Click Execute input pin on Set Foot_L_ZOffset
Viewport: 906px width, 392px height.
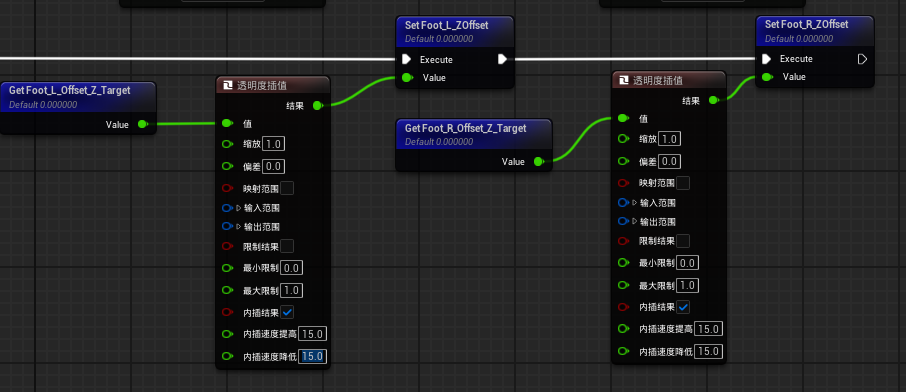click(406, 59)
